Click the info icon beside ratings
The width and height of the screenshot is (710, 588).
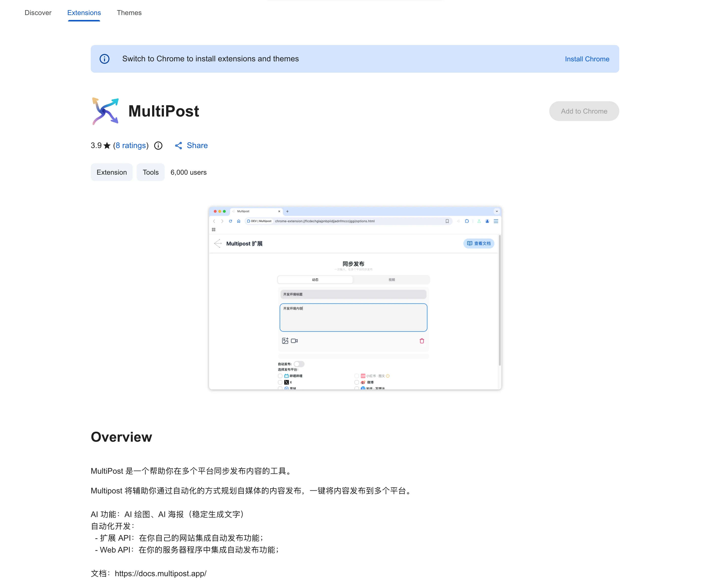pos(158,146)
